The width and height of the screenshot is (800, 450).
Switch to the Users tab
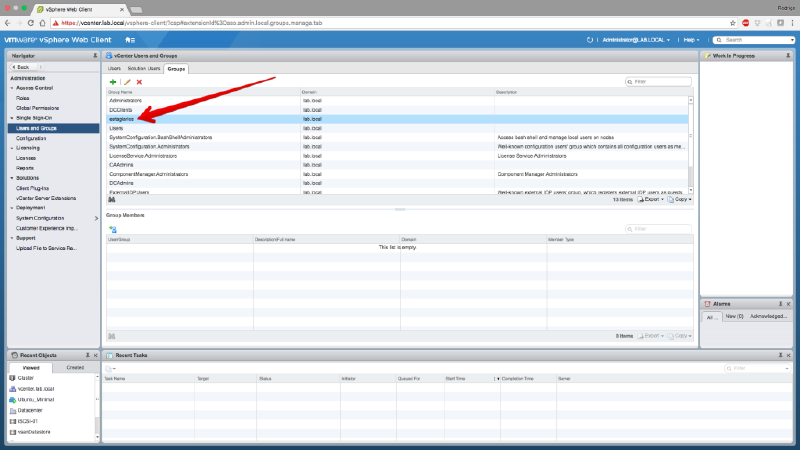tap(114, 68)
